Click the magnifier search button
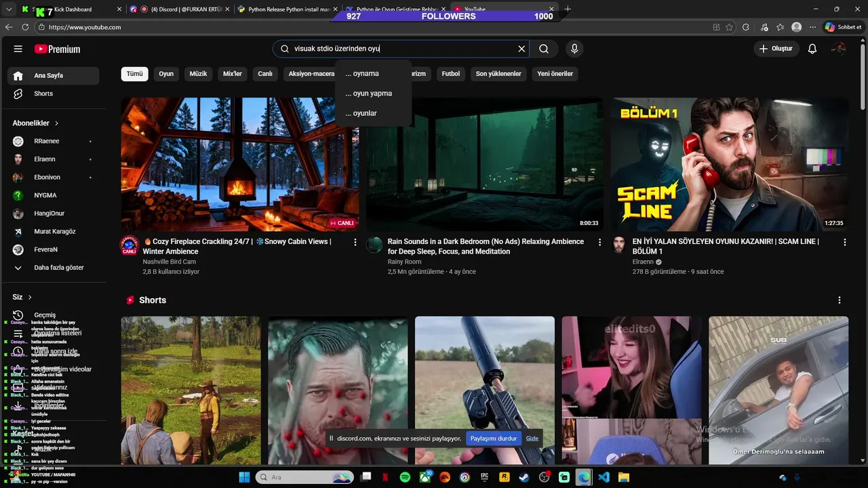The image size is (868, 488). click(544, 49)
